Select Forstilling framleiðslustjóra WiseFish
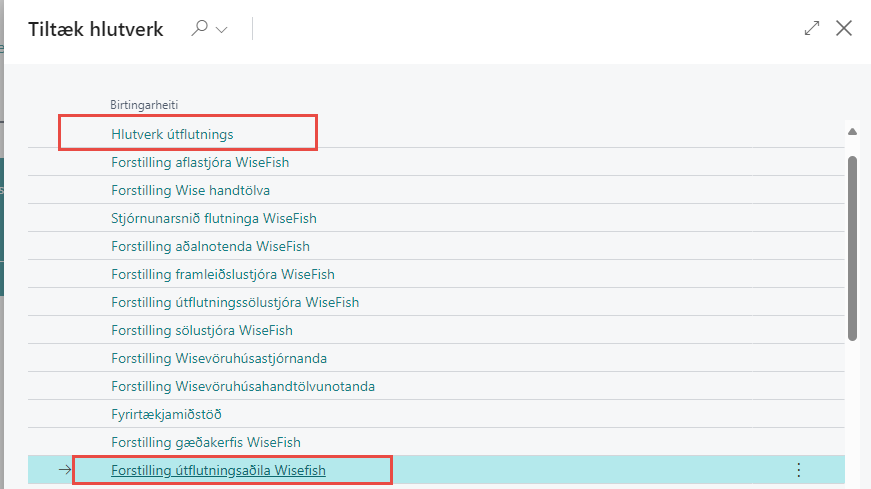The width and height of the screenshot is (871, 489). tap(222, 274)
